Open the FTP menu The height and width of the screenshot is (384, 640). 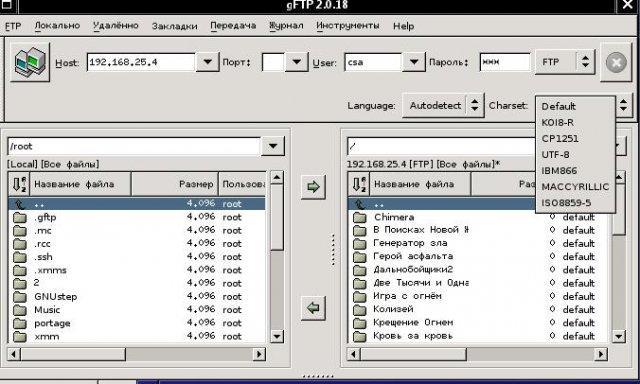(13, 26)
